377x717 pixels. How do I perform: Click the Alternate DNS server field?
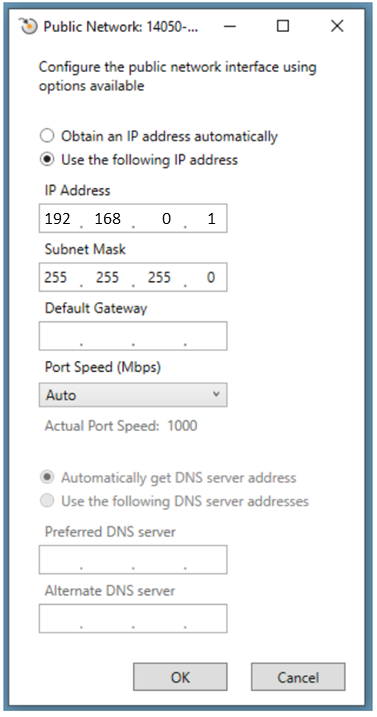coord(133,619)
